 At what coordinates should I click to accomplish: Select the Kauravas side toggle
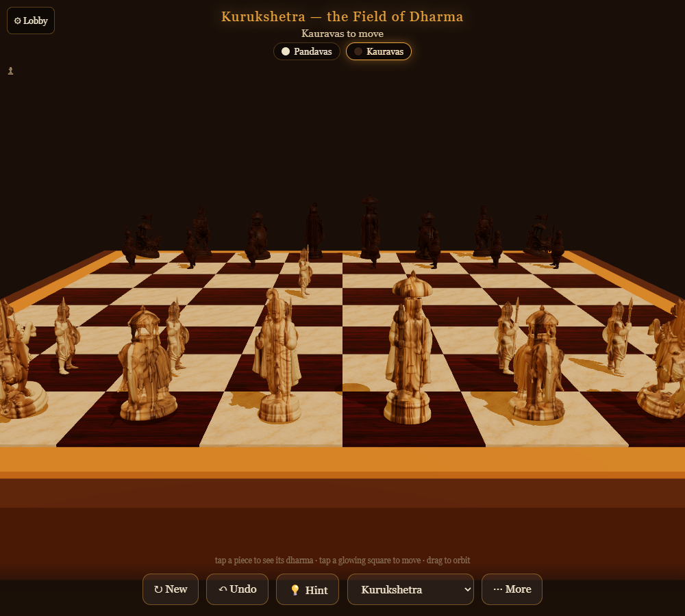[x=378, y=51]
